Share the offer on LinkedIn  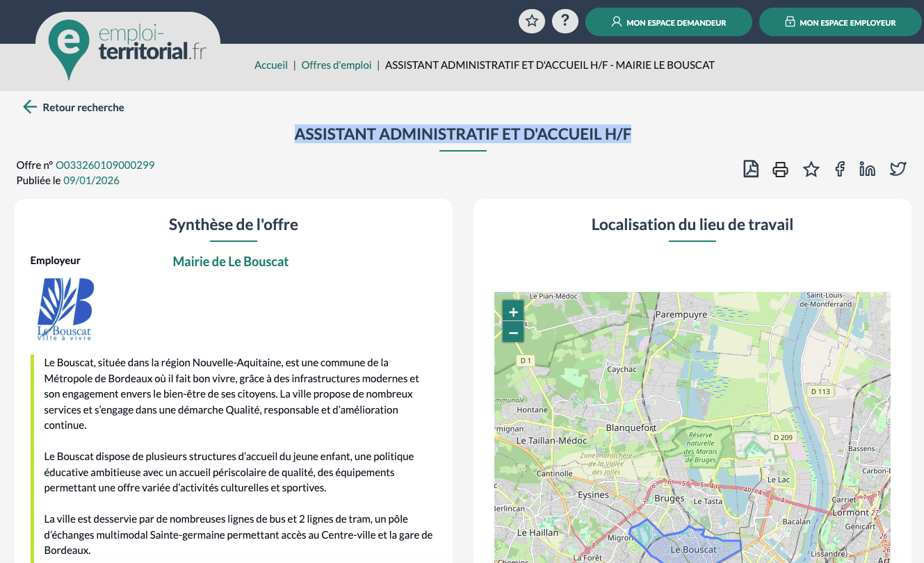pos(867,169)
